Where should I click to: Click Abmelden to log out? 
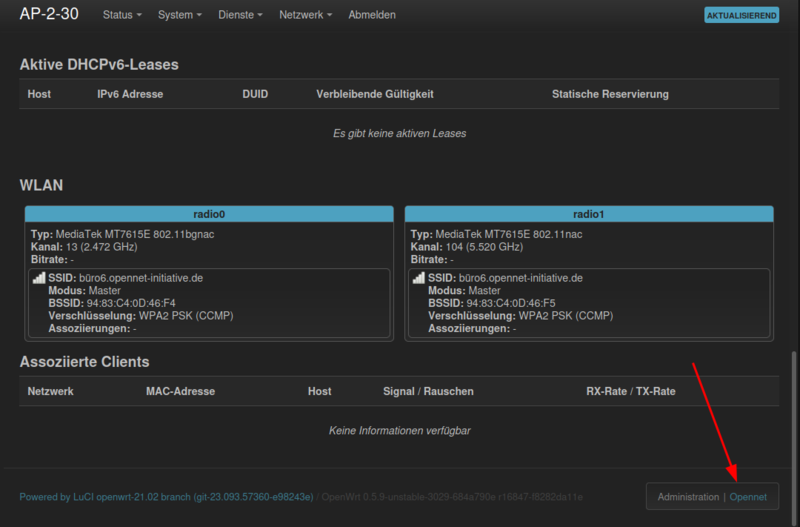click(372, 15)
